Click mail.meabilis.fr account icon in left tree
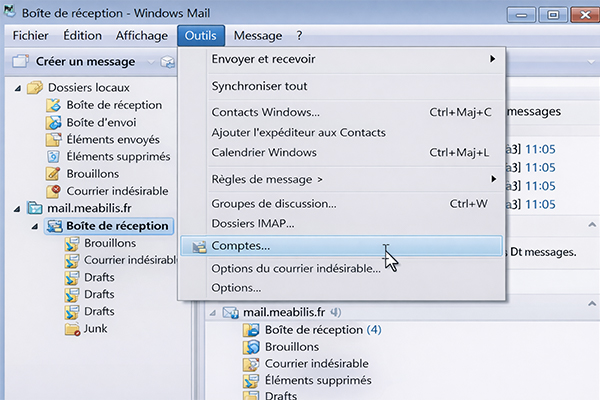Image resolution: width=600 pixels, height=400 pixels. coord(35,208)
